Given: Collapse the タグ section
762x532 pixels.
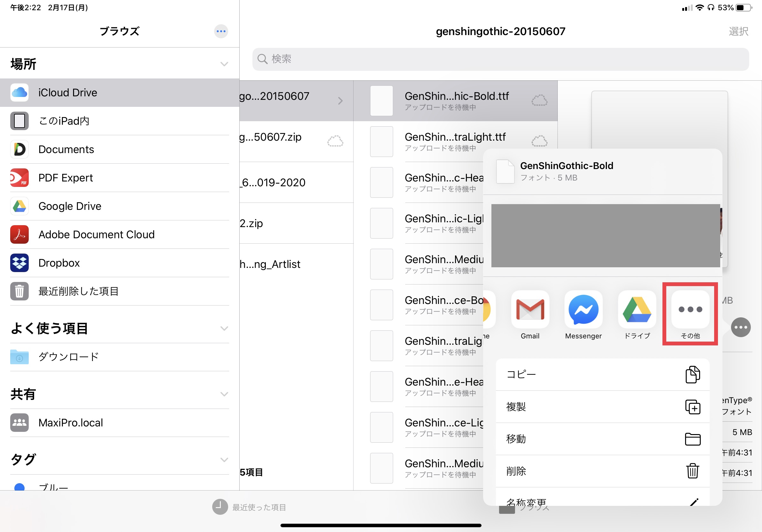Looking at the screenshot, I should [224, 460].
